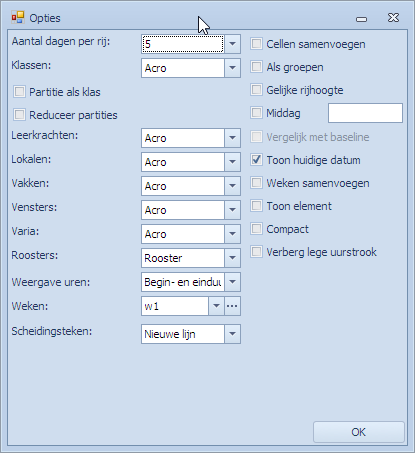Image resolution: width=415 pixels, height=453 pixels.
Task: Enable Reduceer partities option
Action: coord(19,115)
